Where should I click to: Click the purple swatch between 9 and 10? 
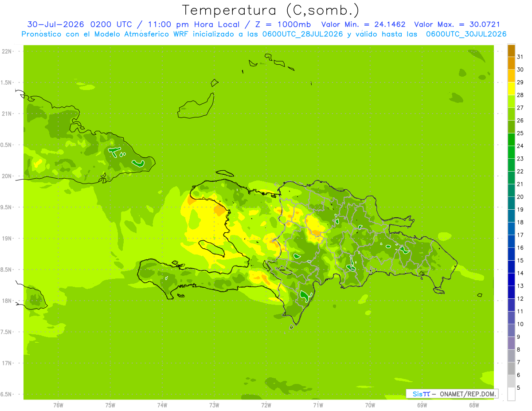click(x=511, y=330)
